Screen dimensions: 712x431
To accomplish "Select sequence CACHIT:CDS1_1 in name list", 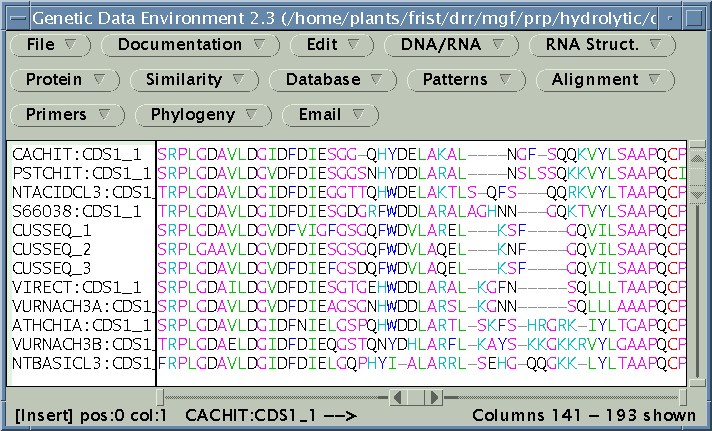I will 77,155.
